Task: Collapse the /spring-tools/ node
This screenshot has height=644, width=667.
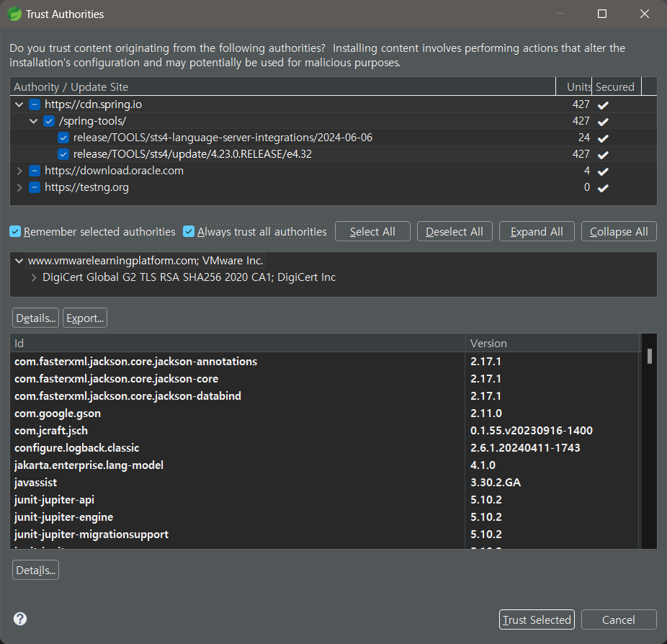Action: coord(34,121)
